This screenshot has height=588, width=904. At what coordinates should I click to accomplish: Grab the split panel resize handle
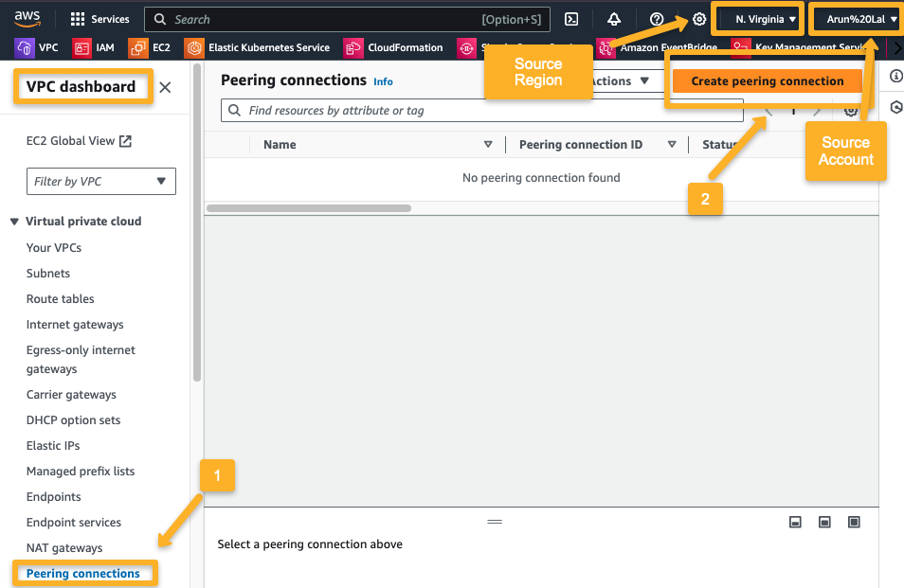495,522
